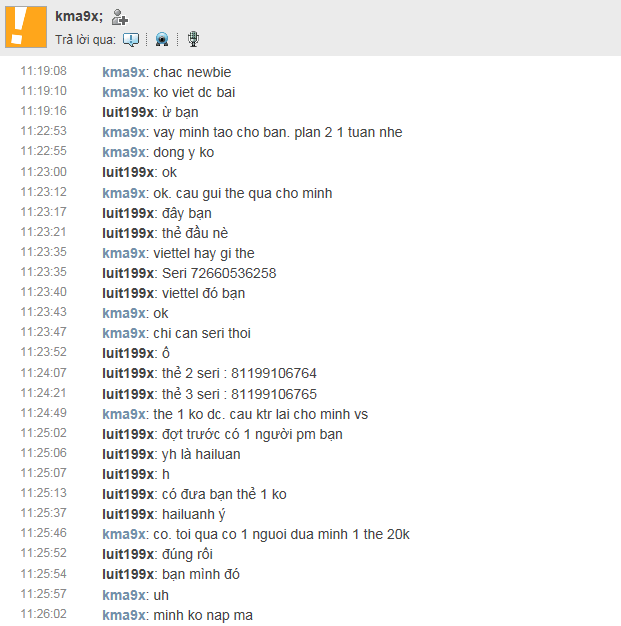Click the message mentioning "plan 2 1 tuan nhe"
This screenshot has height=626, width=621.
(278, 132)
